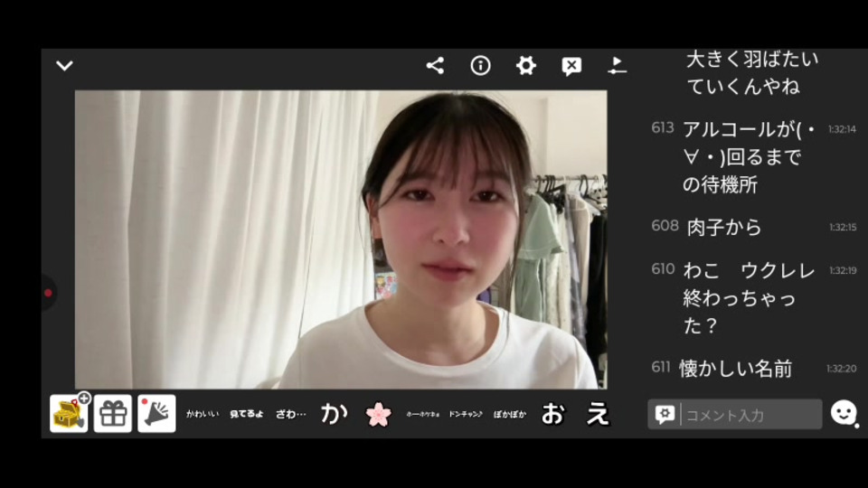Viewport: 868px width, 488px height.
Task: Collapse the player with the down chevron
Action: pos(65,66)
